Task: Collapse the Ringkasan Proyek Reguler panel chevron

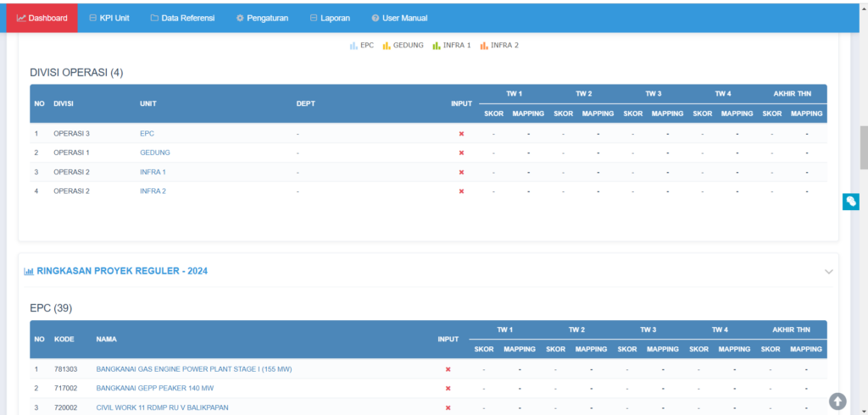Action: tap(828, 272)
